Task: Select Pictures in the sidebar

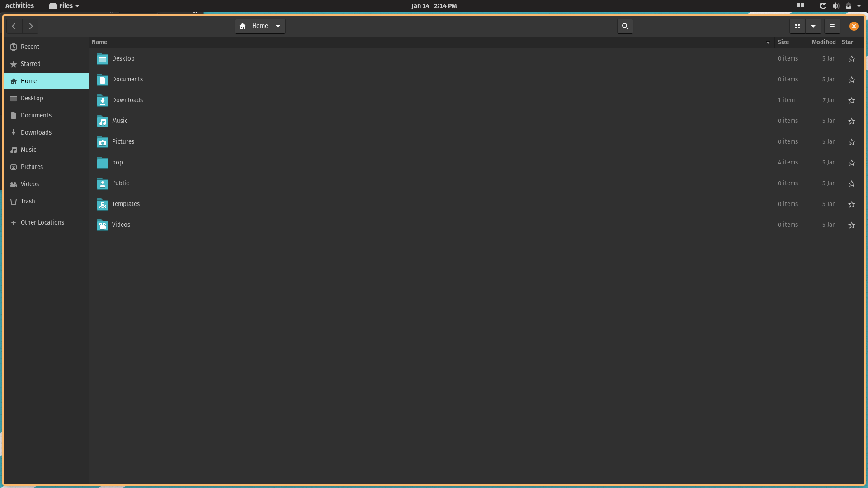Action: tap(46, 167)
